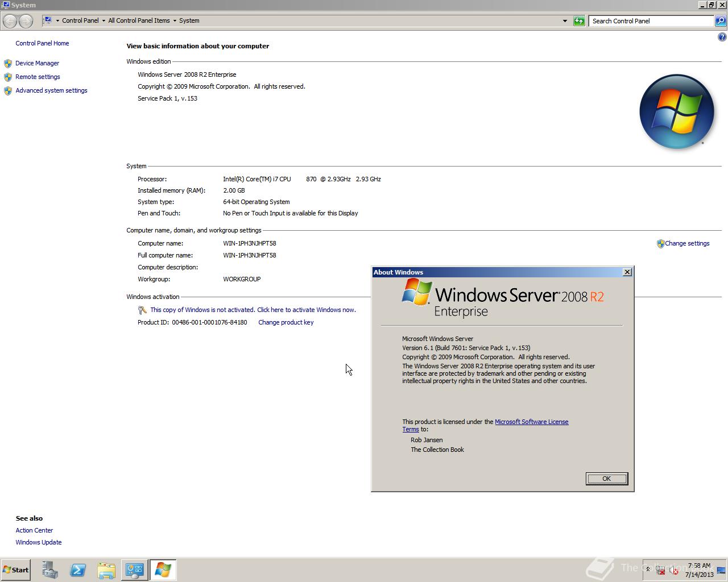Switch to the Control Panel taskbar item
Image resolution: width=728 pixels, height=582 pixels.
pyautogui.click(x=135, y=570)
